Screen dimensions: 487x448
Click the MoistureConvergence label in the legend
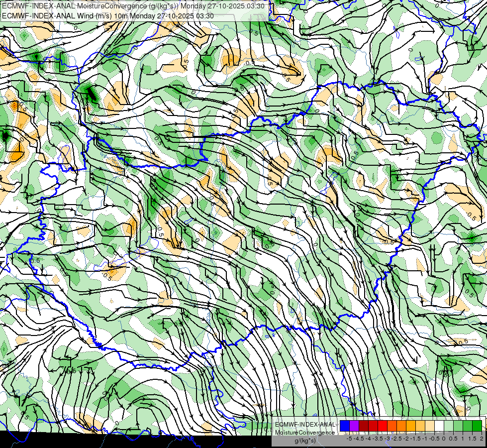(x=305, y=433)
